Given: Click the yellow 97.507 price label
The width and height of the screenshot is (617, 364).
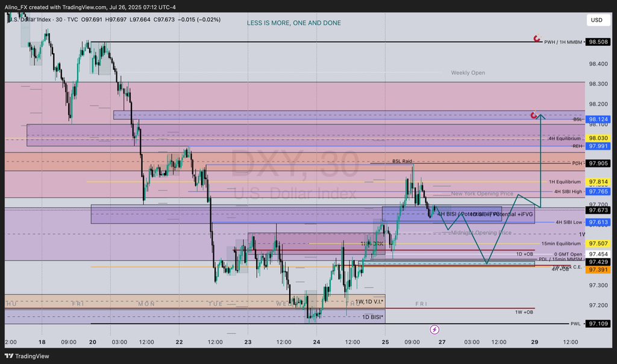Looking at the screenshot, I should click(x=598, y=243).
